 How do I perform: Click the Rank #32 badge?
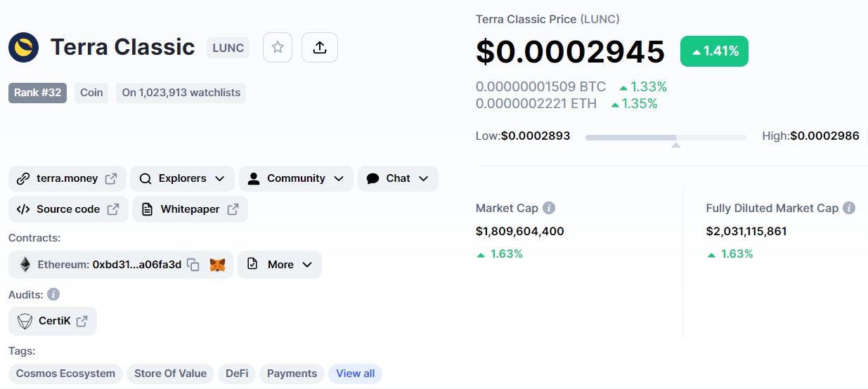pyautogui.click(x=37, y=93)
